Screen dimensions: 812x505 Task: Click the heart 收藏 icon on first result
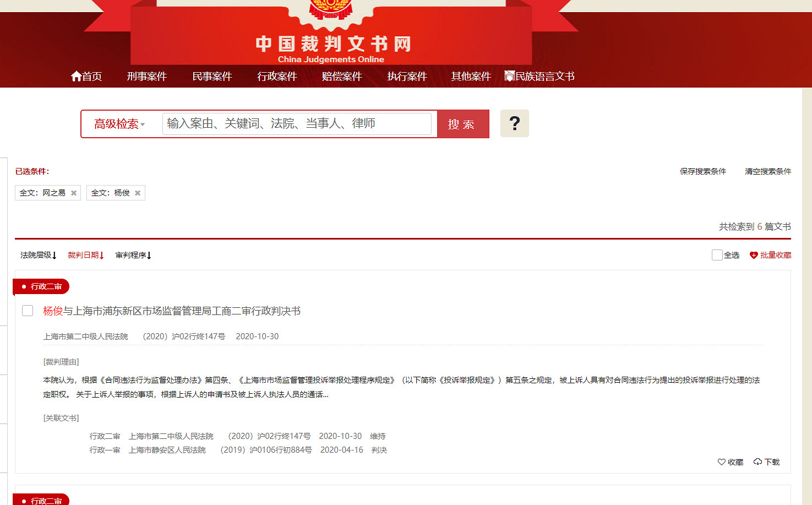722,462
